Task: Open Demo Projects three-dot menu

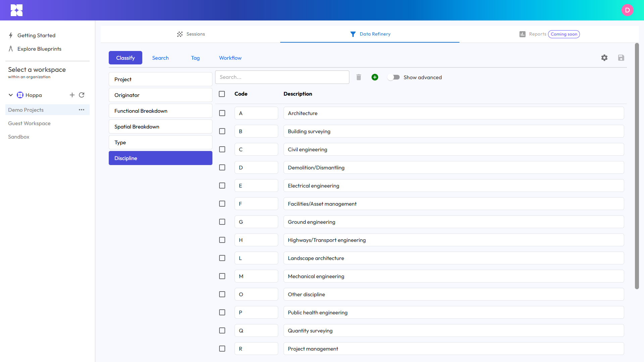Action: pyautogui.click(x=82, y=110)
